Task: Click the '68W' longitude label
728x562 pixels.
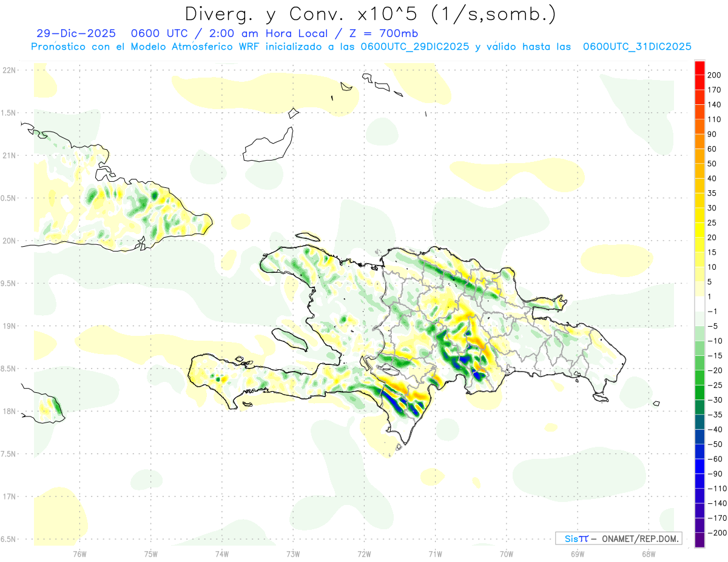Action: tap(649, 554)
